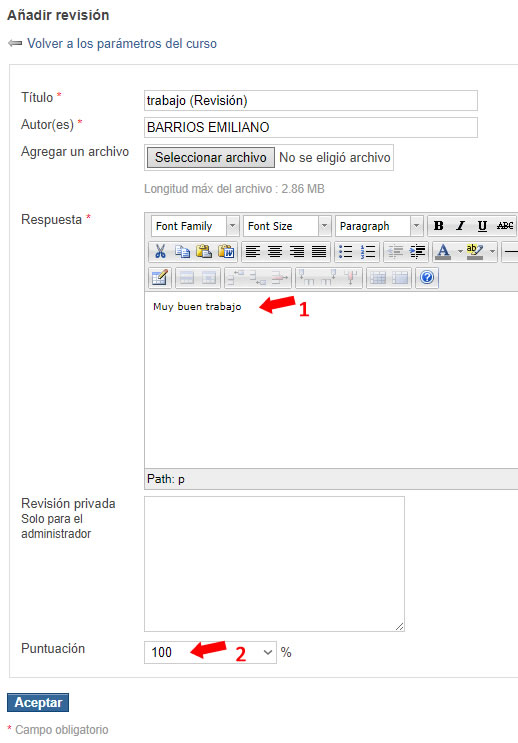Open the Puntuación score dropdown

210,652
